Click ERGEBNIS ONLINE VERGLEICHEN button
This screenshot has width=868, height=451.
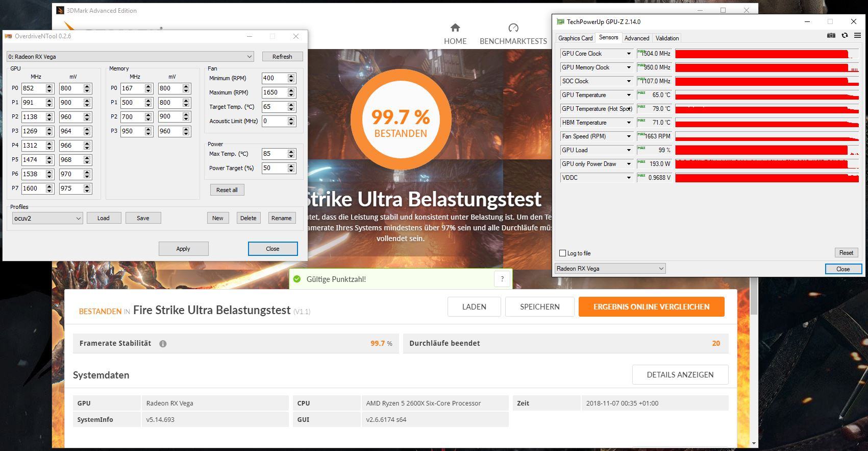click(x=652, y=307)
